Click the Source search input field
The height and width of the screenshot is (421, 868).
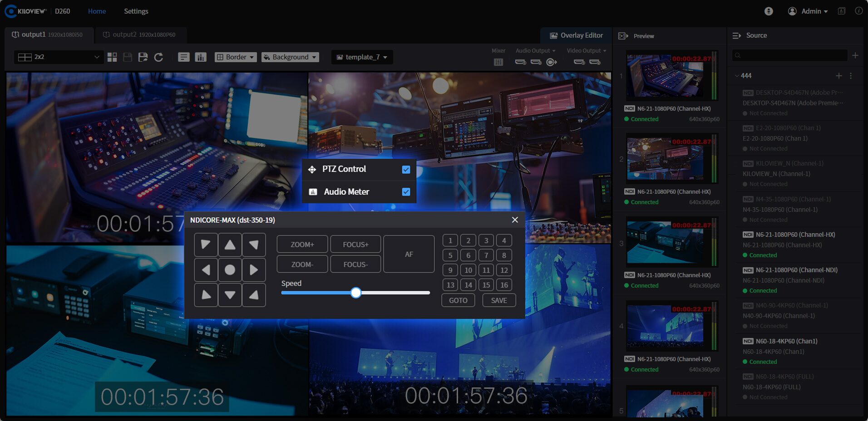[790, 55]
